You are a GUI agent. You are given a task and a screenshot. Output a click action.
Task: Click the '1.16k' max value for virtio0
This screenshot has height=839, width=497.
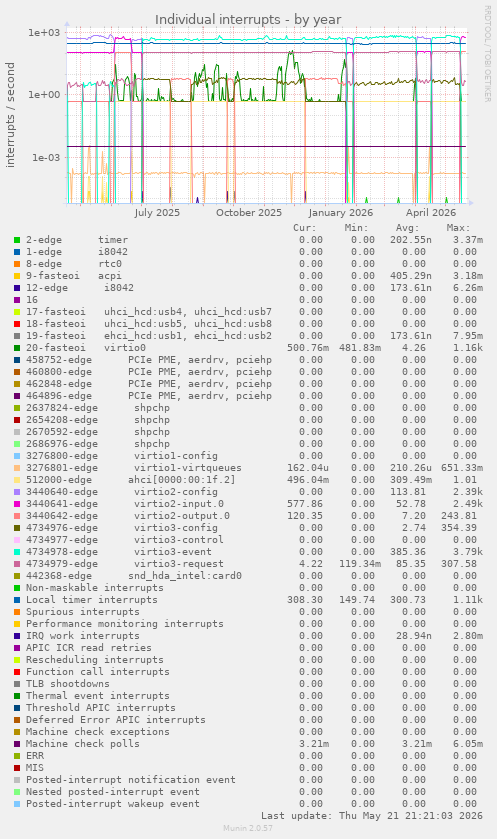(x=468, y=348)
